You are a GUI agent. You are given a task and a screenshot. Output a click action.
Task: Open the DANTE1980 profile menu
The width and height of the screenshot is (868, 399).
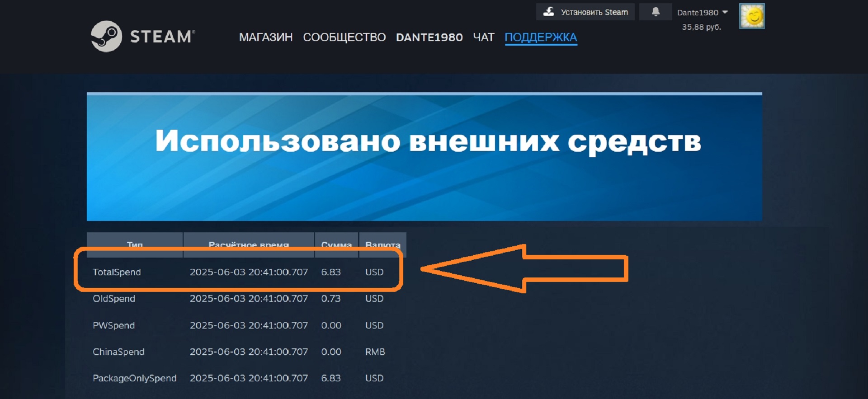429,37
